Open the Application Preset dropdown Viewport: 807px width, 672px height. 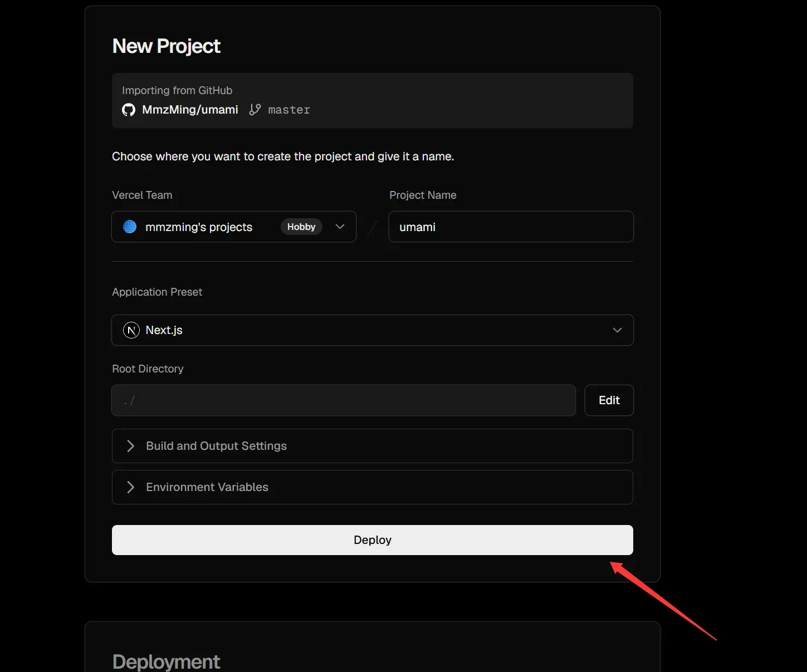pyautogui.click(x=373, y=330)
